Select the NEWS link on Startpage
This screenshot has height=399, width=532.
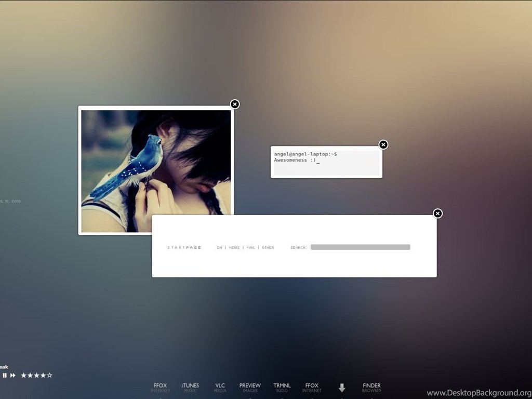coord(234,248)
